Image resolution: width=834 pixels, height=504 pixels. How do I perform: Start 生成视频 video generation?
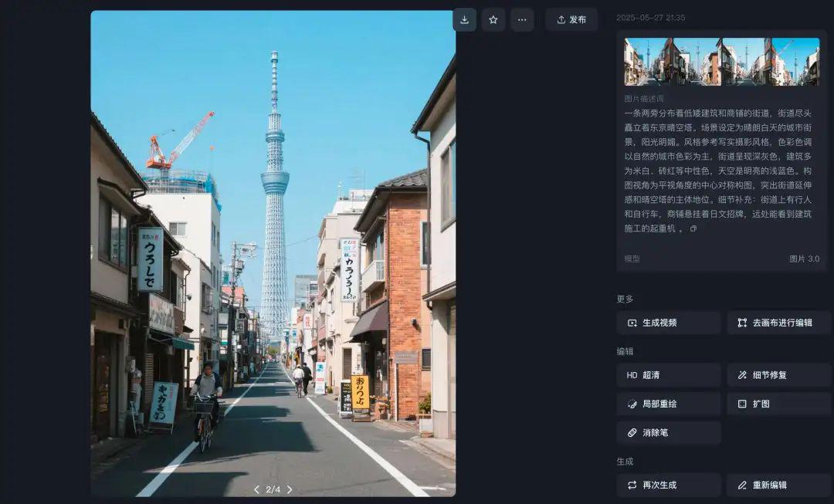668,323
